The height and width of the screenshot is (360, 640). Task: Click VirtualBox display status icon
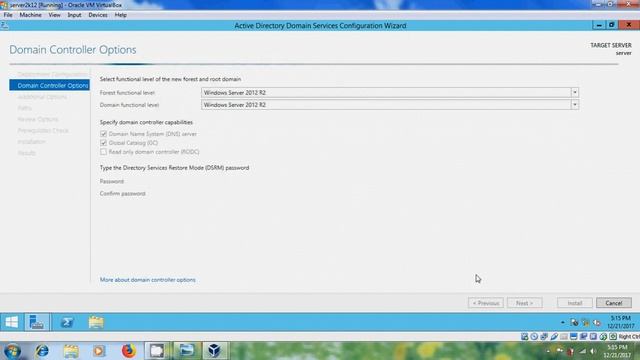pyautogui.click(x=573, y=337)
